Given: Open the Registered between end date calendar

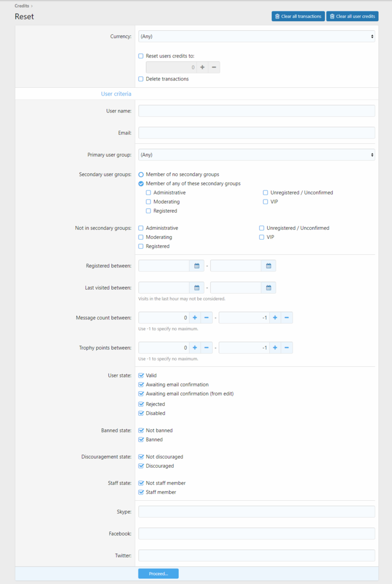Looking at the screenshot, I should coord(268,266).
